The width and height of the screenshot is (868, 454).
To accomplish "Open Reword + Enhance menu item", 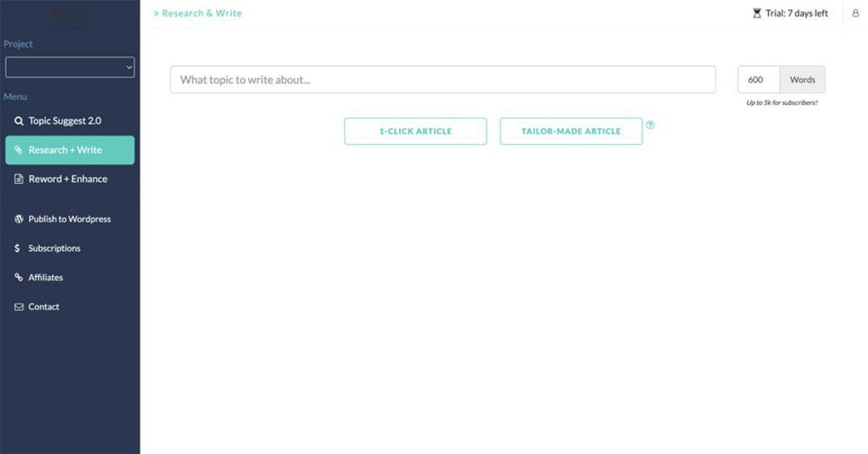I will (69, 179).
